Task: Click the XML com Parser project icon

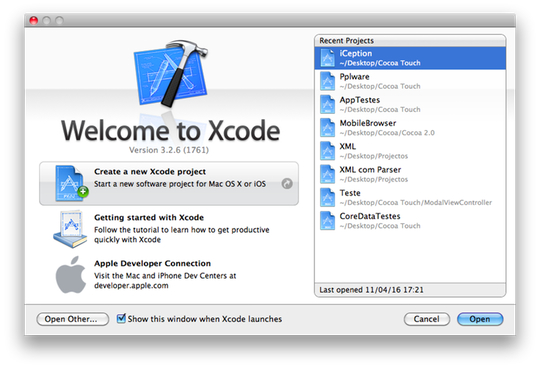Action: (x=327, y=174)
